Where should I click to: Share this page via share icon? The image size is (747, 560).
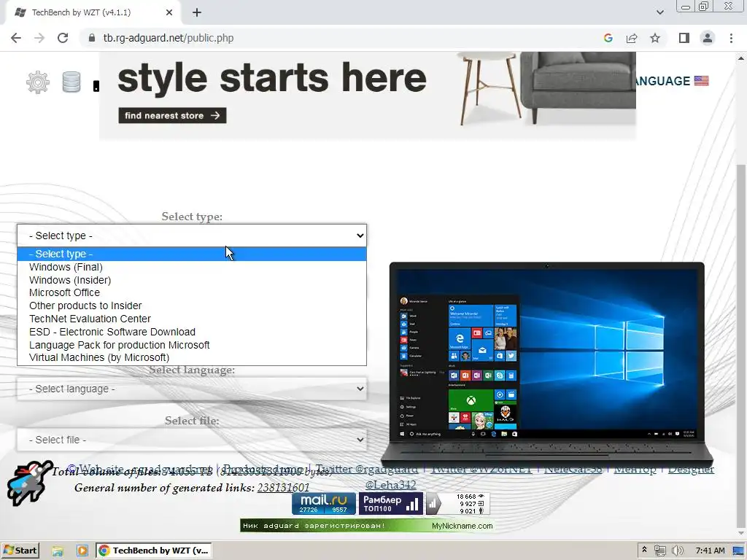[632, 38]
